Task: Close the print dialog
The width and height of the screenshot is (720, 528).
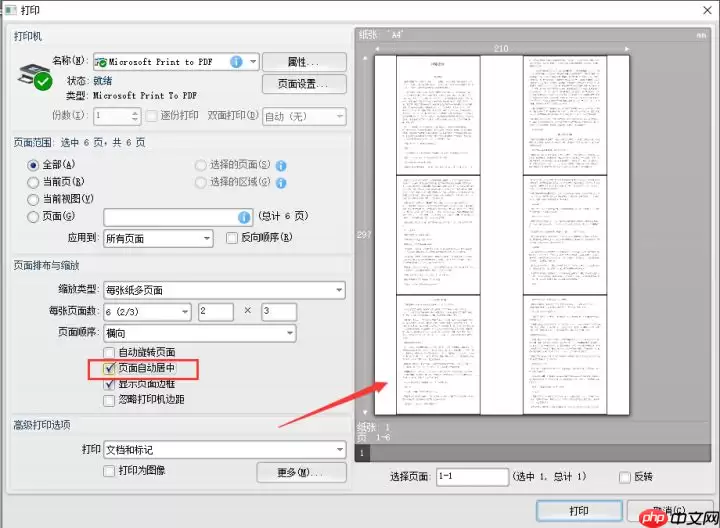Action: pos(708,10)
